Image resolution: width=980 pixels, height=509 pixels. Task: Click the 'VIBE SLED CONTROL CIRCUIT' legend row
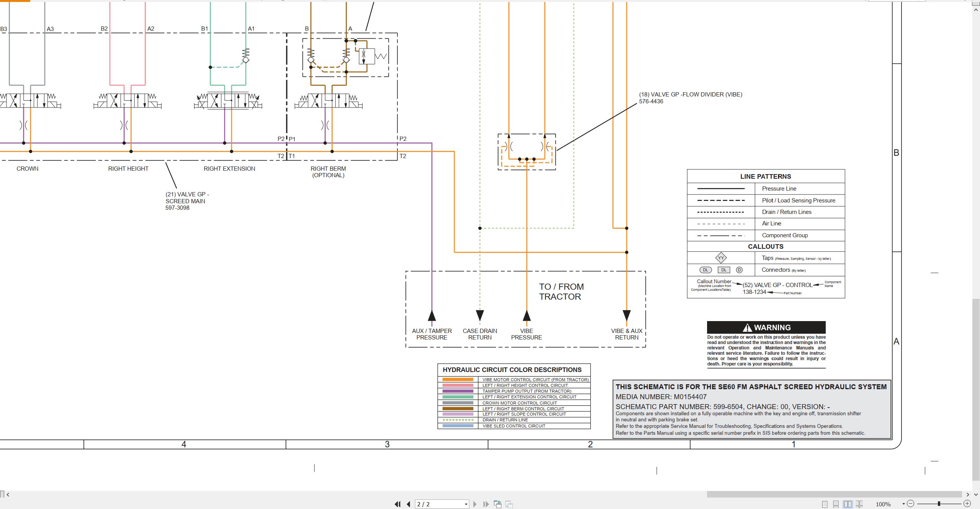tap(514, 426)
